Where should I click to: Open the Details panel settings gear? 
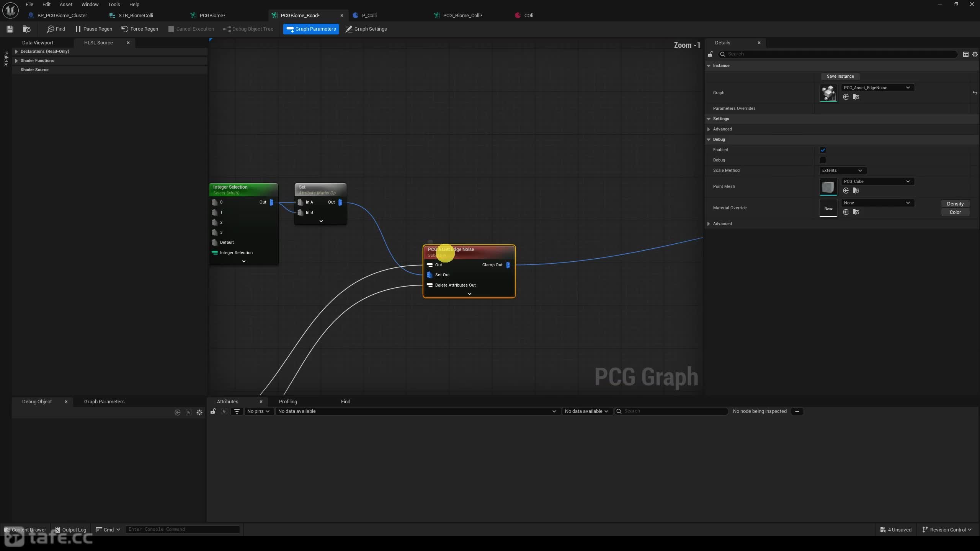(x=975, y=54)
